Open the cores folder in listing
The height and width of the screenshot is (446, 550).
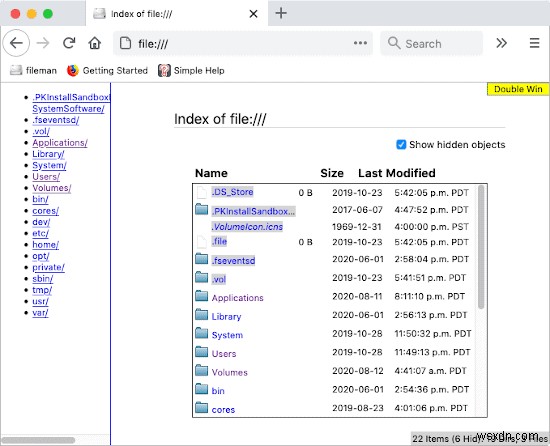(x=223, y=409)
